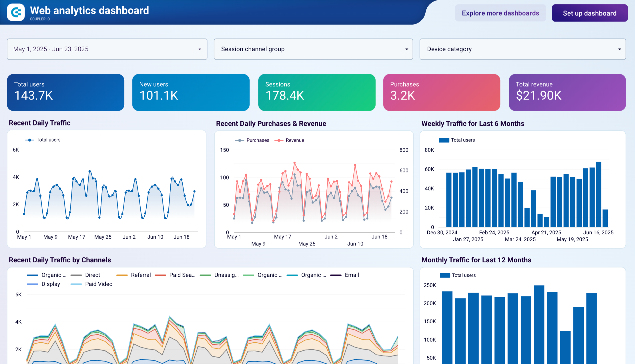Expand the Device category filter
This screenshot has width=635, height=364.
[x=620, y=49]
